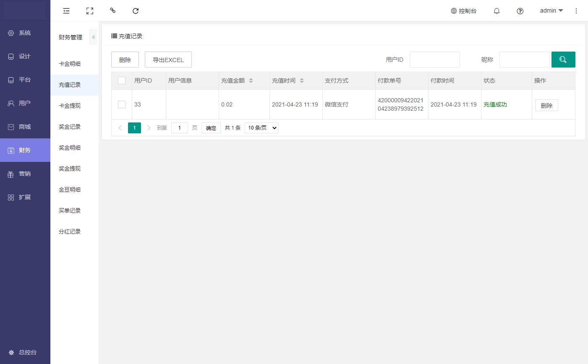Screen dimensions: 588x364
Task: Open the 10 条/页 page size dropdown
Action: [261, 128]
